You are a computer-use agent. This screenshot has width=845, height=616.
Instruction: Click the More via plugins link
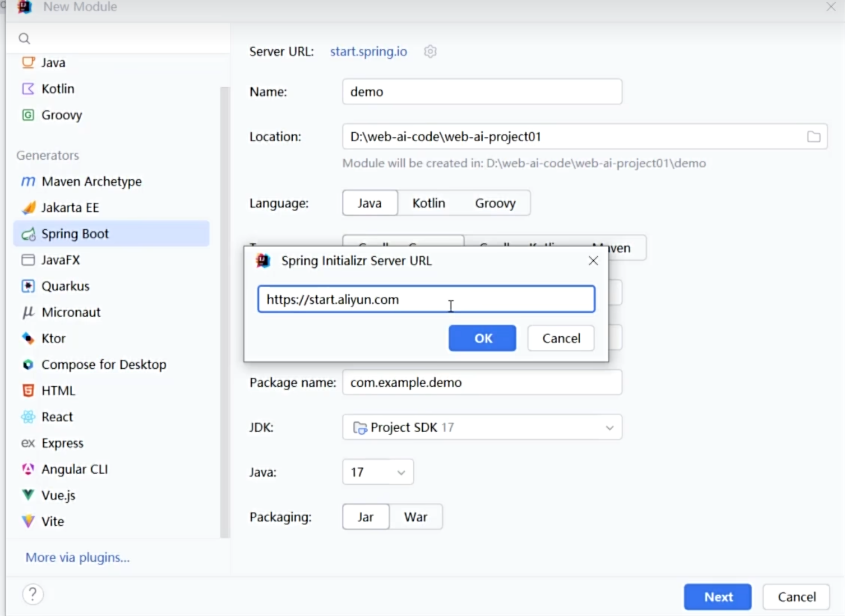point(77,558)
